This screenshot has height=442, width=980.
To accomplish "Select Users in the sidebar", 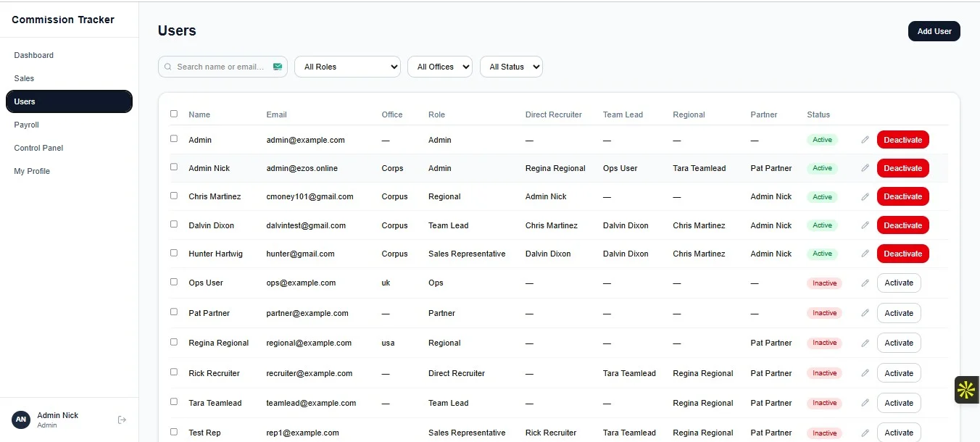I will [69, 101].
